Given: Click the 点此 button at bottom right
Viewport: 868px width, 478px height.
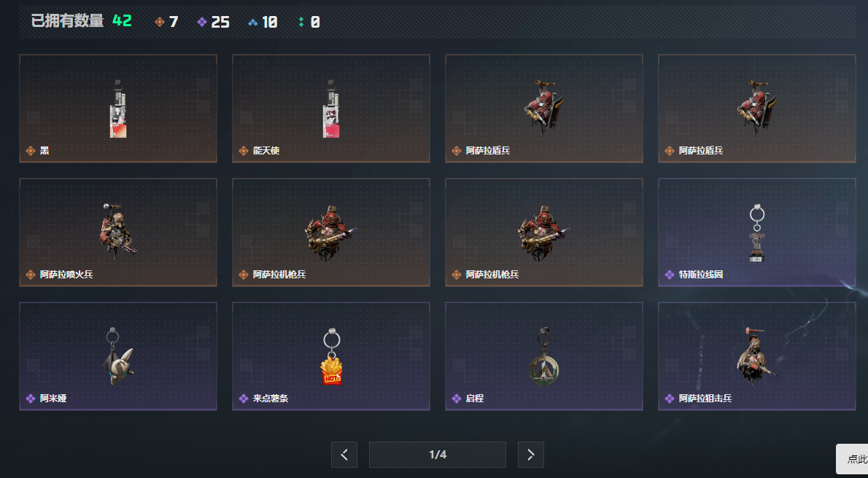Looking at the screenshot, I should coord(852,459).
